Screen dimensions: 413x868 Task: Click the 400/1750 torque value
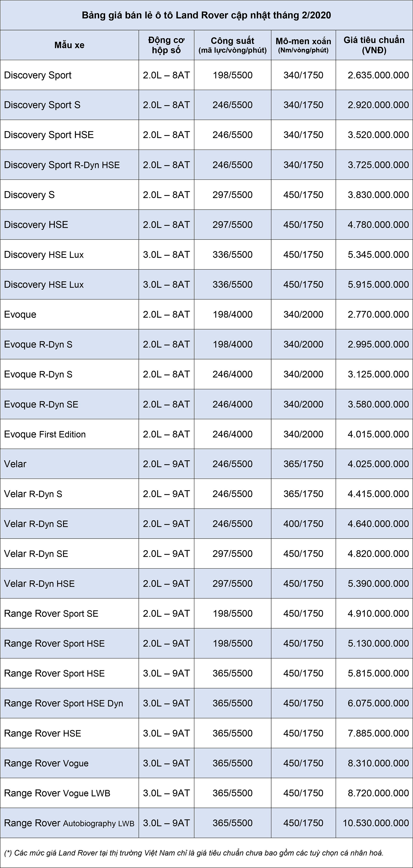point(303,524)
